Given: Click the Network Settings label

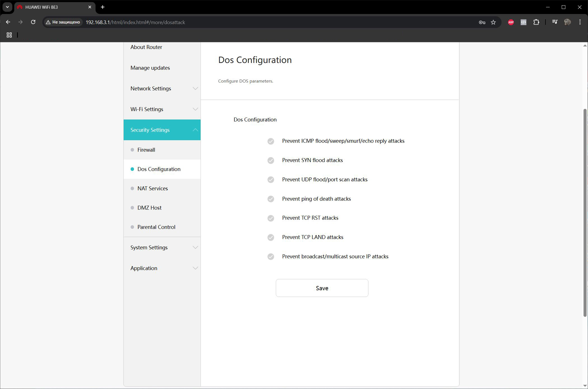Looking at the screenshot, I should coord(150,88).
